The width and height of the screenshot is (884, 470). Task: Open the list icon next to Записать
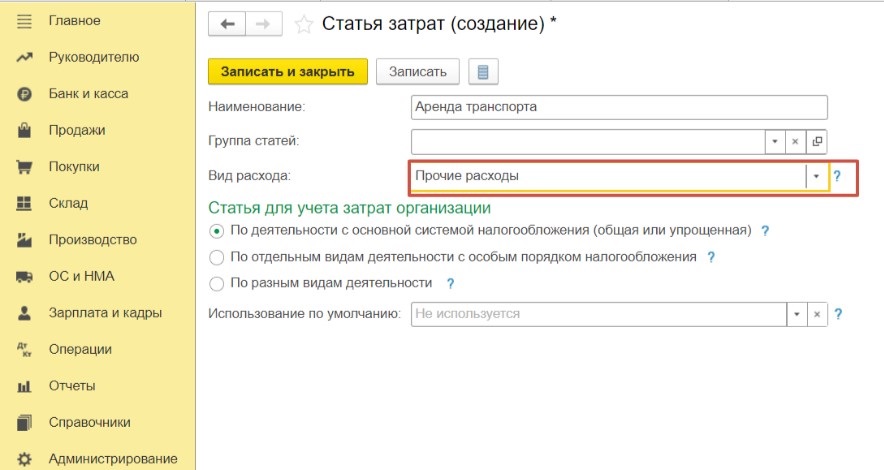[x=483, y=72]
